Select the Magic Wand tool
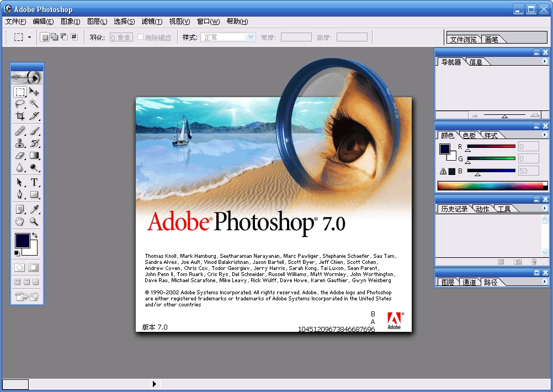The height and width of the screenshot is (392, 553). (x=34, y=104)
